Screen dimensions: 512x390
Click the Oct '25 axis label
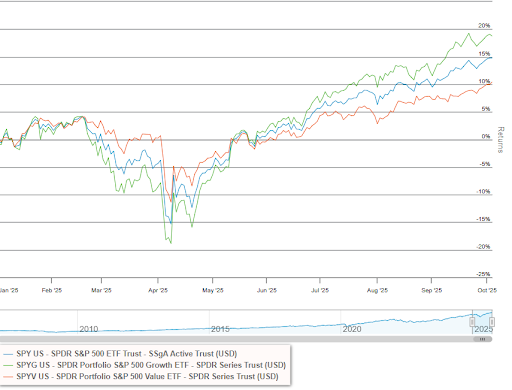487,290
